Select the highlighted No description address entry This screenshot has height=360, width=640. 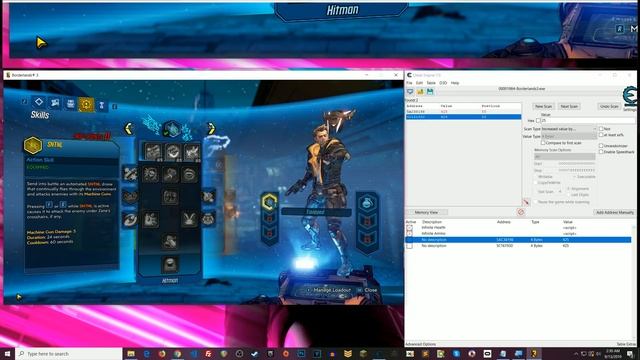click(518, 240)
